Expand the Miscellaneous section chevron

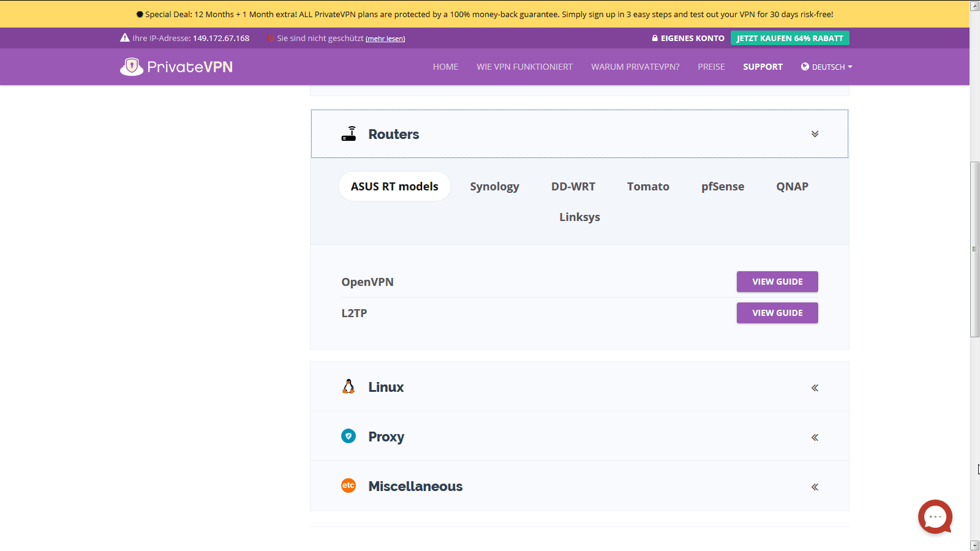(x=815, y=487)
